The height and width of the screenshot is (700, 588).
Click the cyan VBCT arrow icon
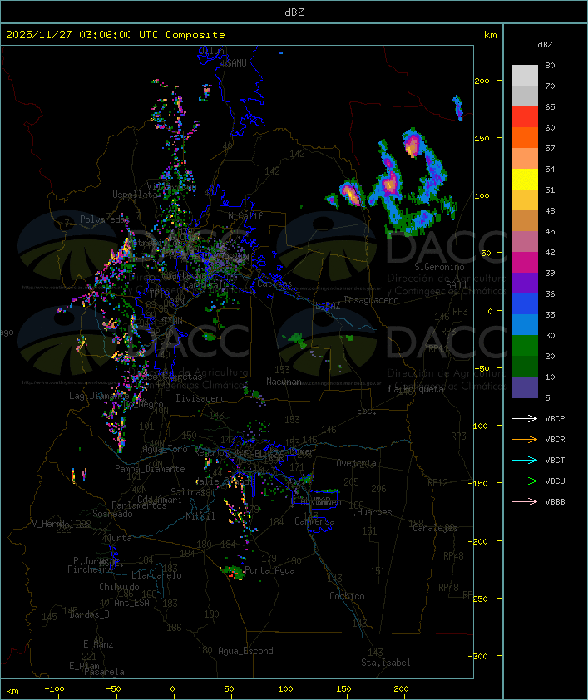tap(525, 460)
